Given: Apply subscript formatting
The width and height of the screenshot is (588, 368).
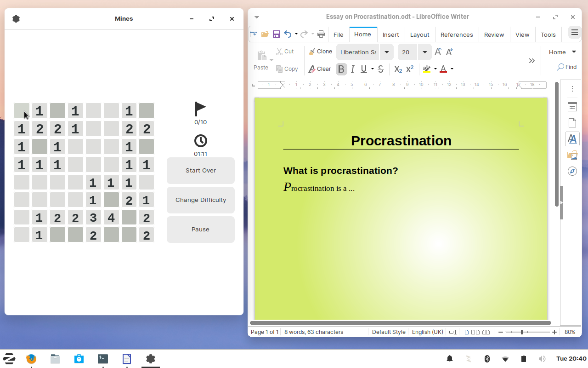Looking at the screenshot, I should [398, 69].
